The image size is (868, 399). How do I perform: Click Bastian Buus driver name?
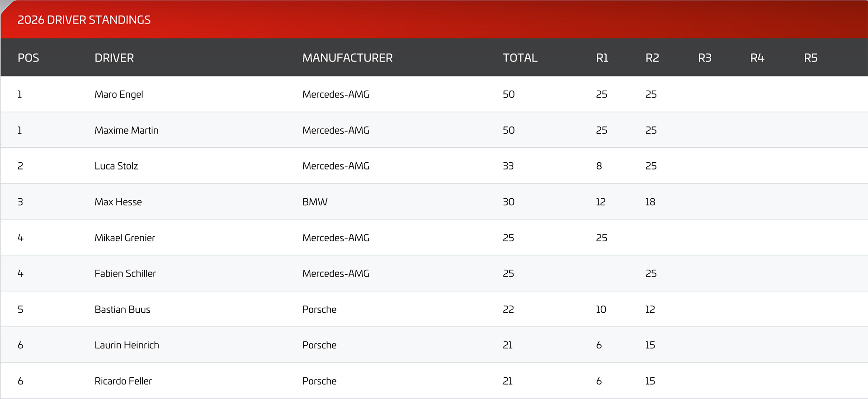[123, 310]
